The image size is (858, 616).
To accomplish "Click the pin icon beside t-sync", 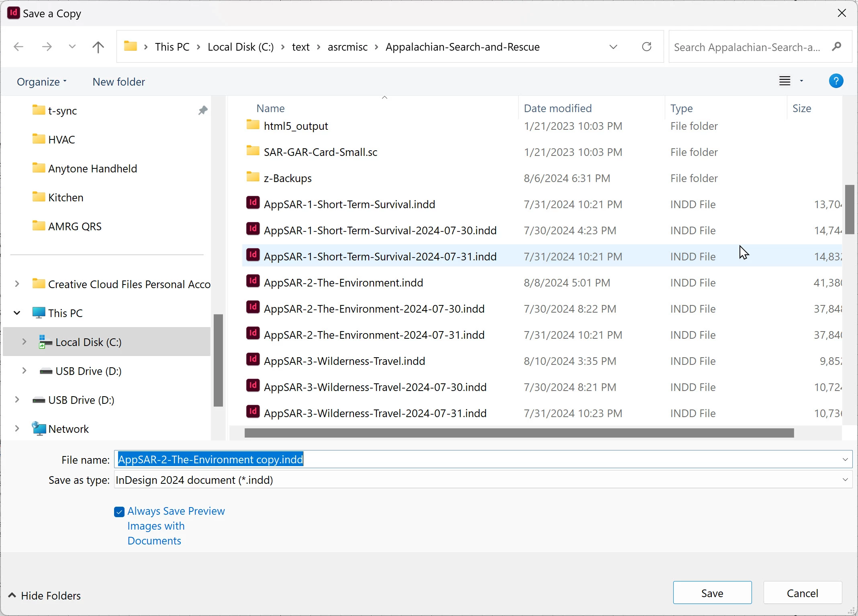I will (x=203, y=111).
